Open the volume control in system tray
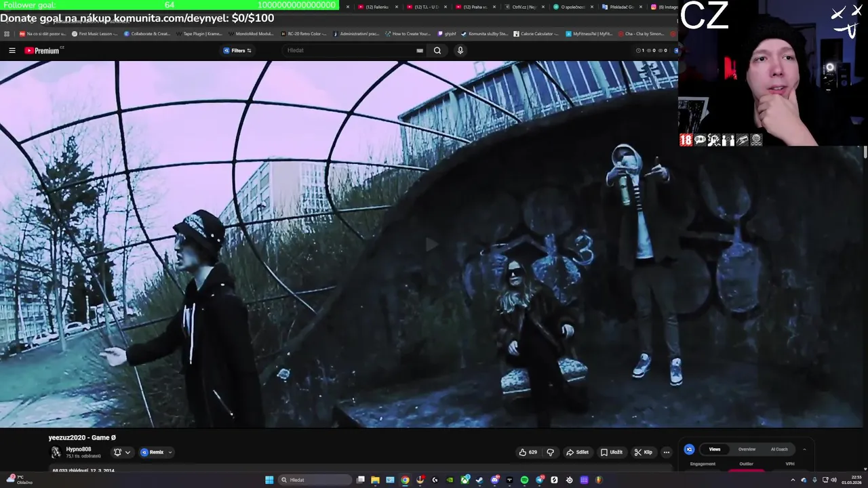 tap(834, 480)
